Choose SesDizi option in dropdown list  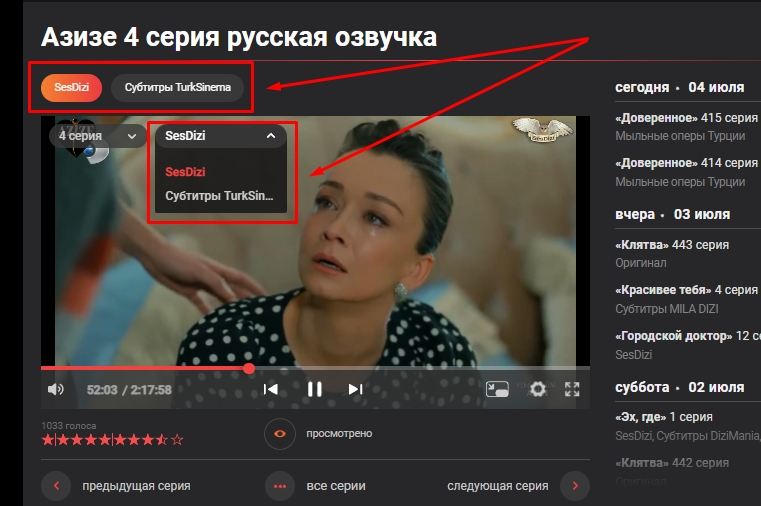pyautogui.click(x=185, y=172)
